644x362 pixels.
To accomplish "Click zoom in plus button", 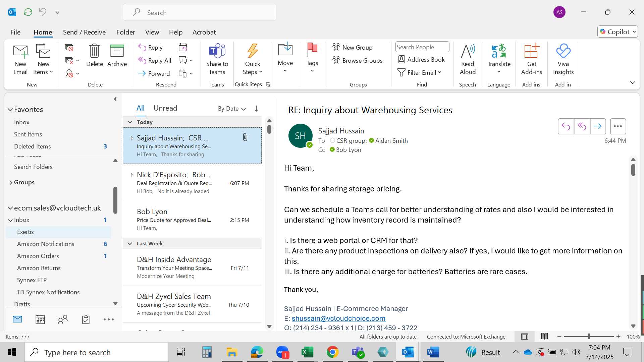I will (619, 337).
